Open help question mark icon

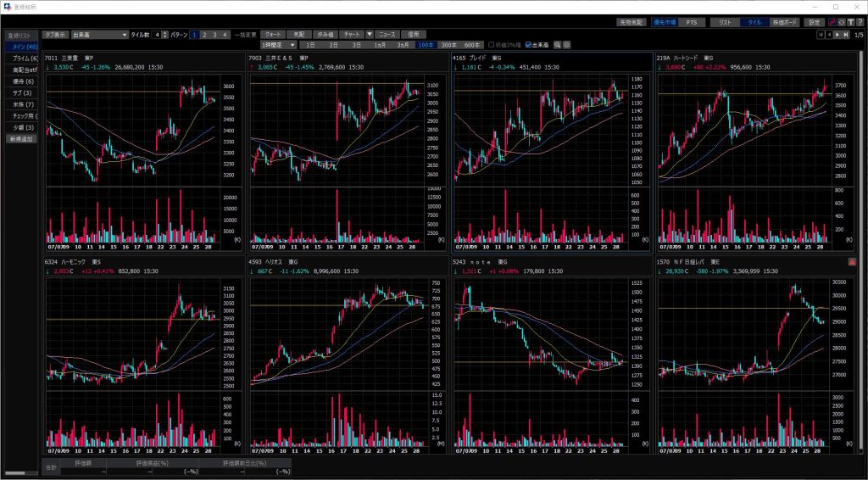coord(860,22)
